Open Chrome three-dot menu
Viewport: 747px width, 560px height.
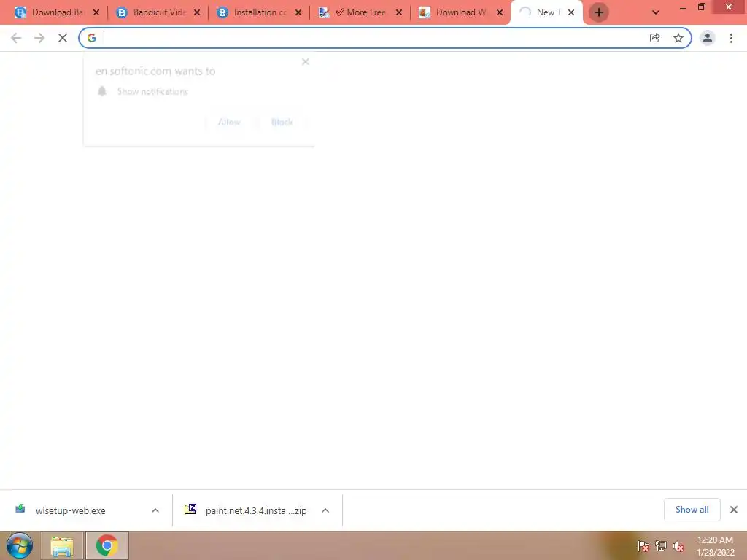731,38
